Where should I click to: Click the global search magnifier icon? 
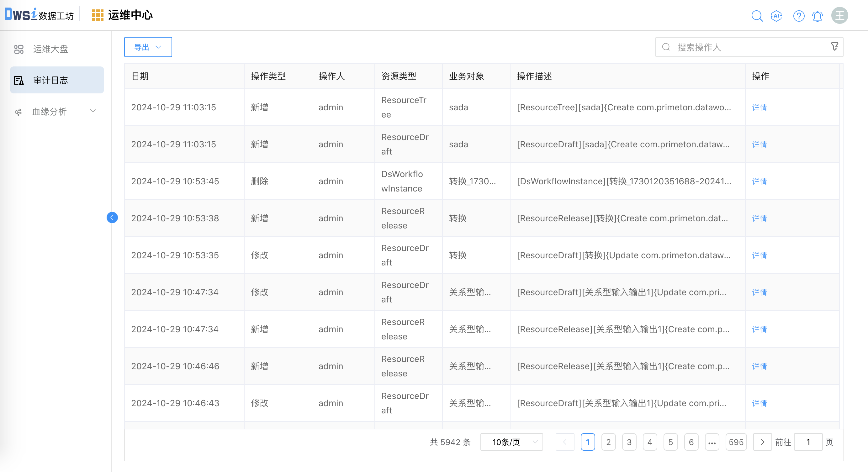tap(757, 15)
